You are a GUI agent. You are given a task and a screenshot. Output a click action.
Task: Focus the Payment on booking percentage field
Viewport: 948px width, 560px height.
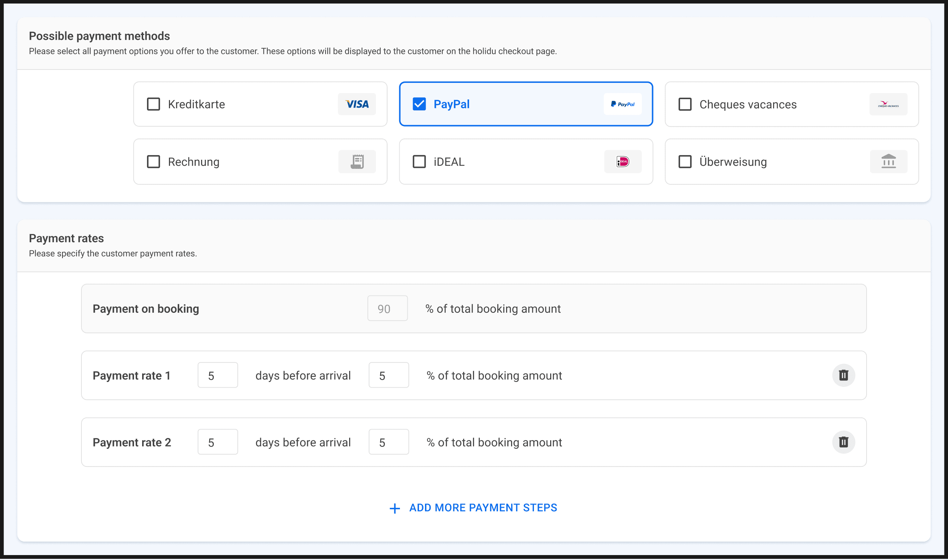[387, 308]
